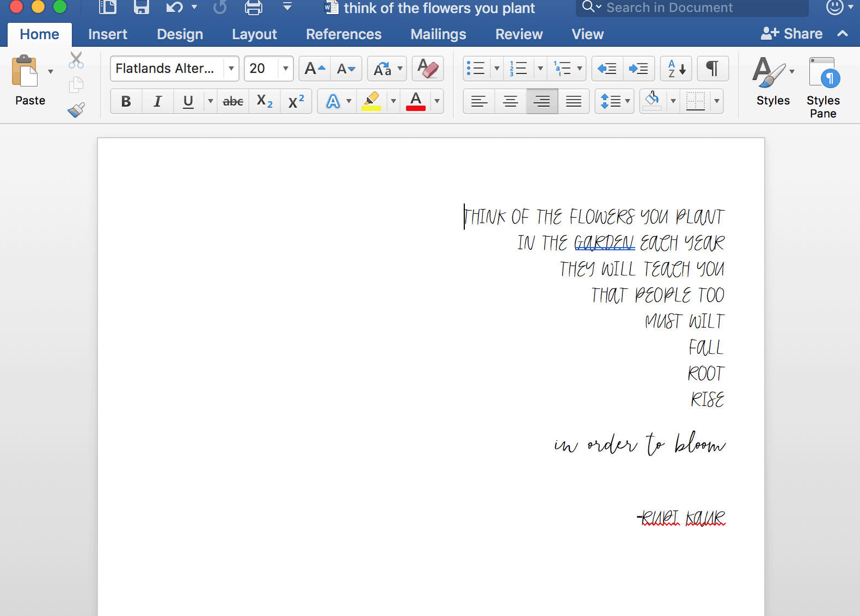Viewport: 860px width, 616px height.
Task: Decrease paragraph indent
Action: tap(607, 69)
